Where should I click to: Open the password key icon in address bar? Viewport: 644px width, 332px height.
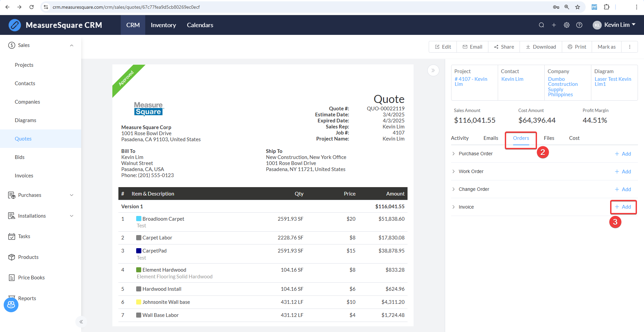coord(556,7)
